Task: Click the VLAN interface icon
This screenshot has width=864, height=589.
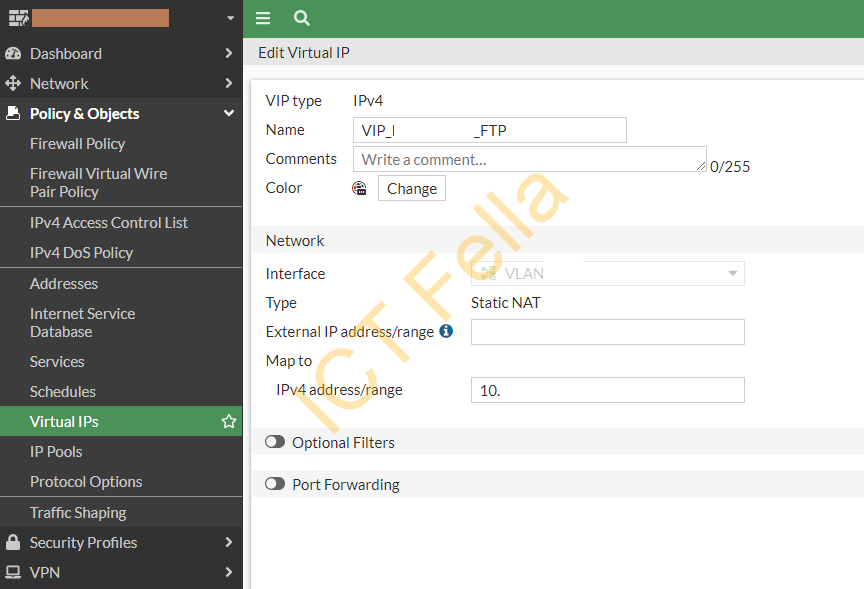Action: click(488, 273)
